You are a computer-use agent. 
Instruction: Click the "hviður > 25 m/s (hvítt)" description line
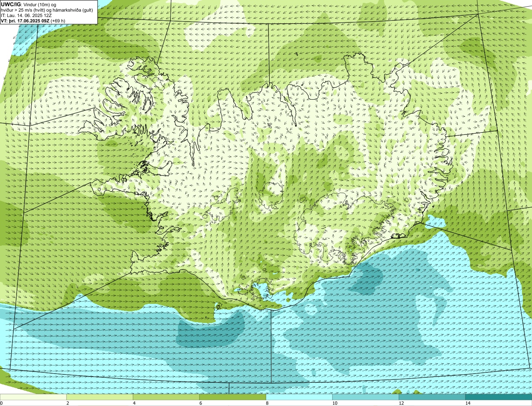(x=47, y=10)
